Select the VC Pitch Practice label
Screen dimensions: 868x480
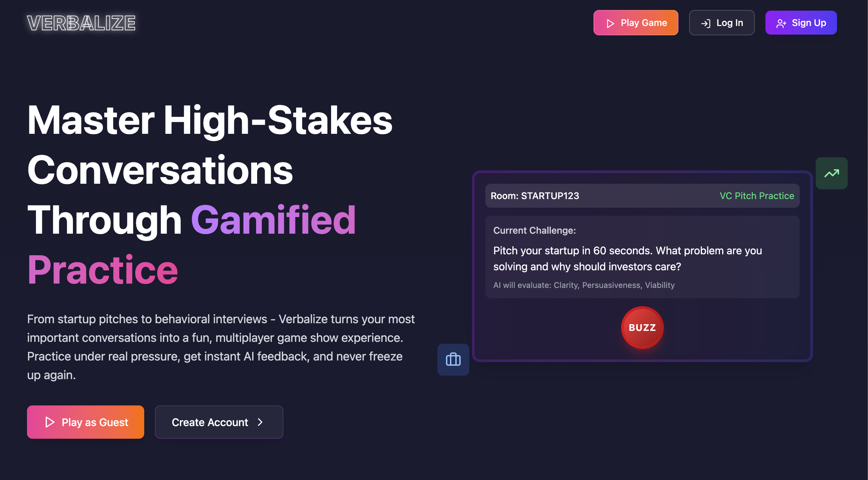[x=756, y=196]
